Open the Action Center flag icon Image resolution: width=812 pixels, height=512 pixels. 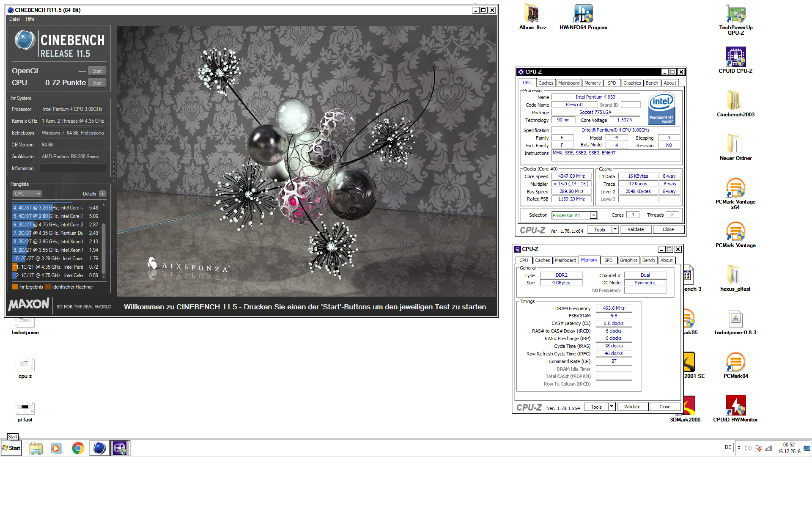758,448
